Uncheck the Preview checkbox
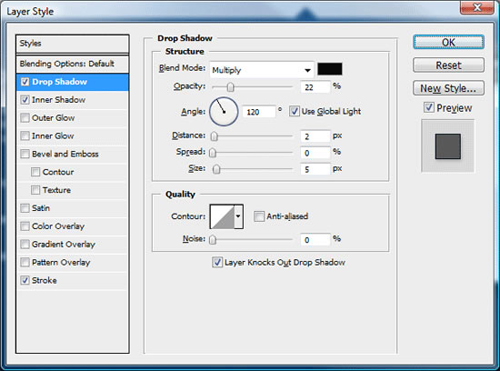 (429, 107)
